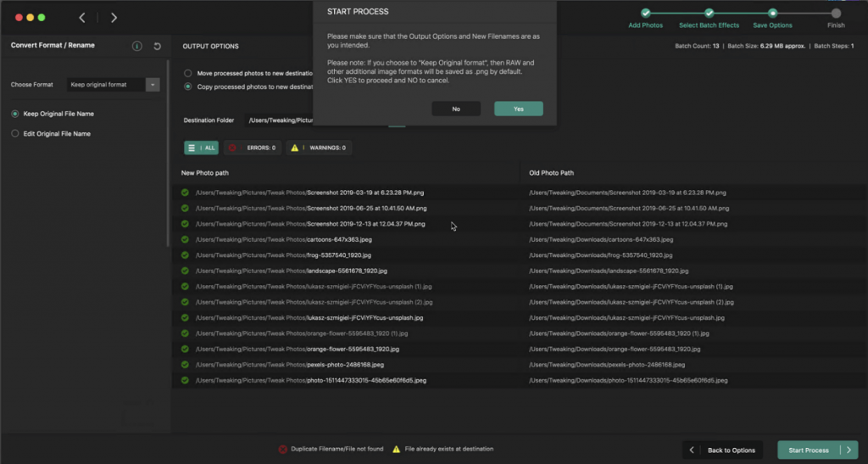Click green check for Screenshot 2019-06-25 row

click(185, 208)
